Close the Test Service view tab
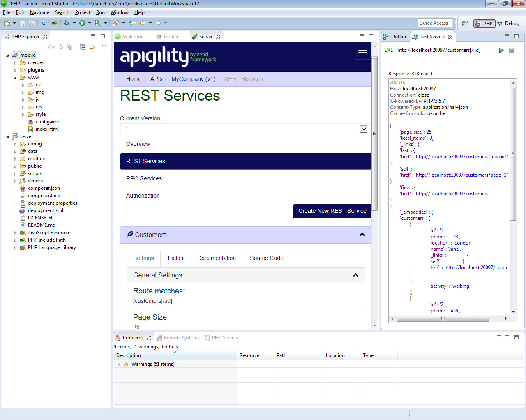The image size is (526, 420). click(x=450, y=37)
